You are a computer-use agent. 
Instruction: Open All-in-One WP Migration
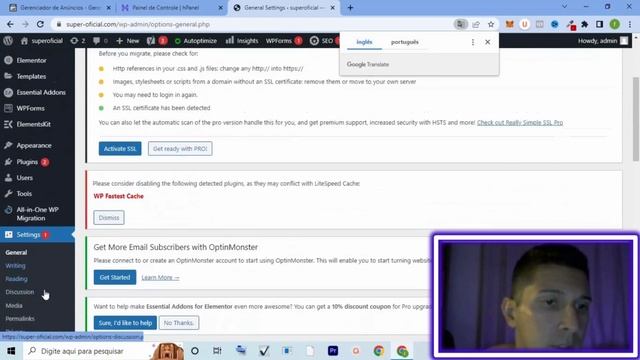coord(37,213)
